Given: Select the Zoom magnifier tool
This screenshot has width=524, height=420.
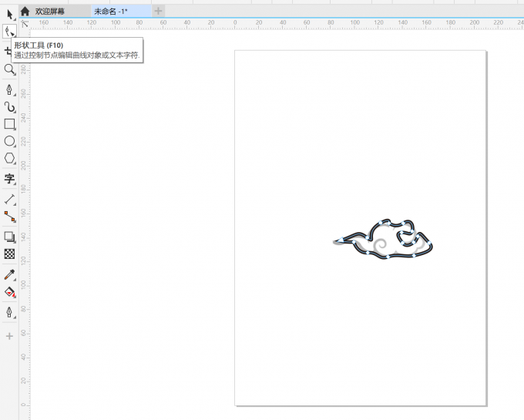Looking at the screenshot, I should click(x=9, y=69).
